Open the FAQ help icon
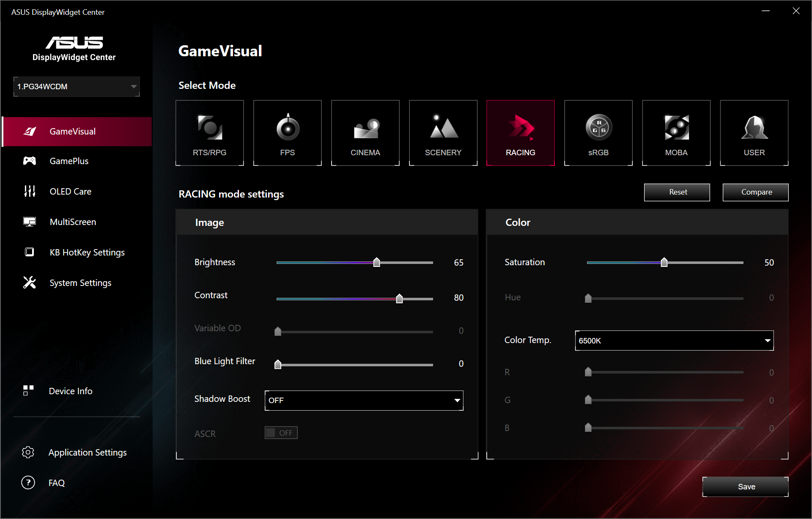The image size is (812, 519). tap(28, 483)
